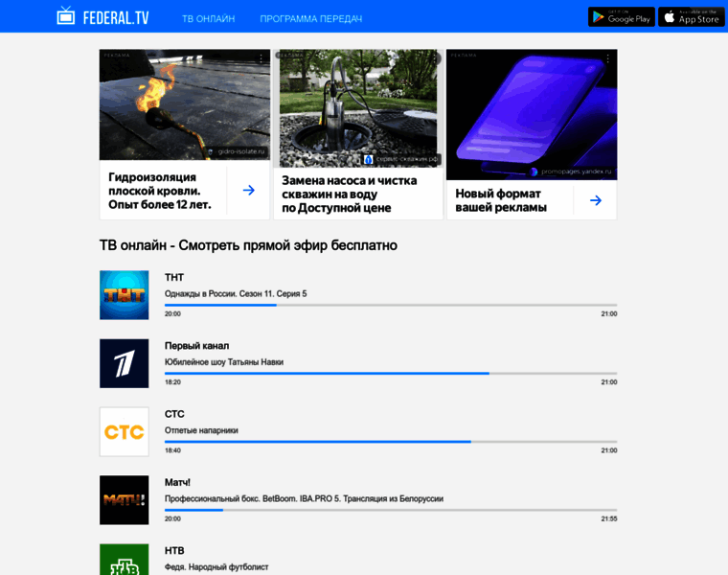Open the СТС channel logo

(124, 431)
